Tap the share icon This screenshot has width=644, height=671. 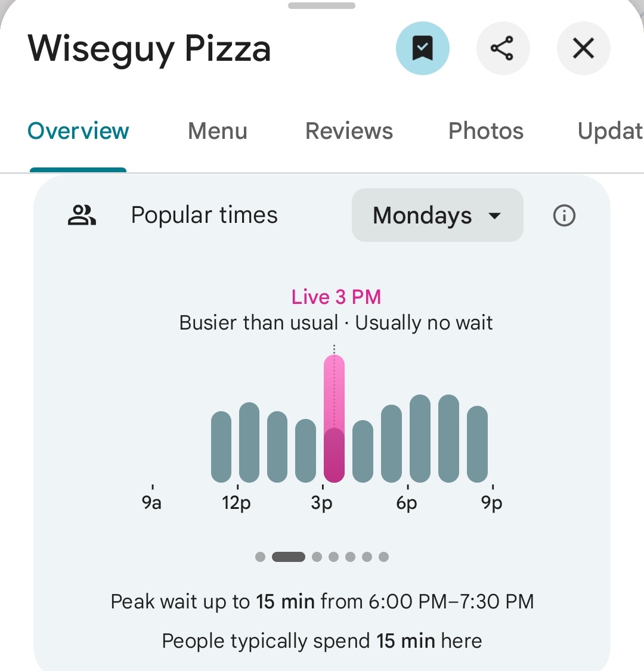(503, 49)
